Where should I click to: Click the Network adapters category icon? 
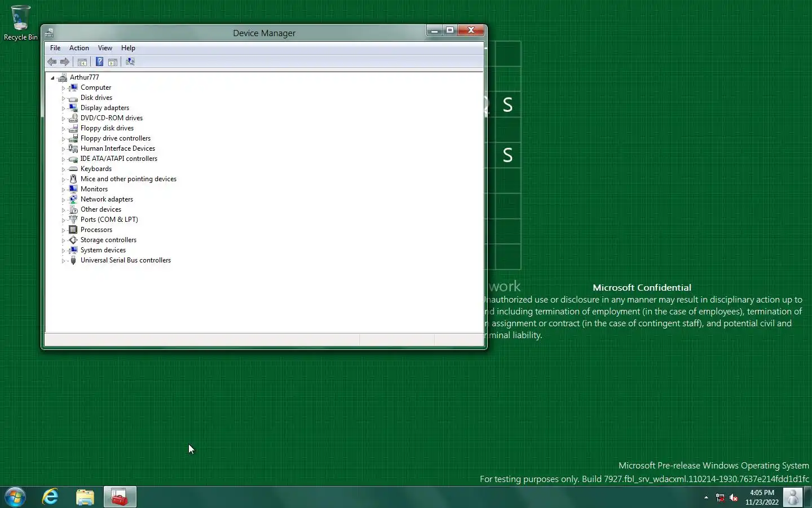coord(73,199)
